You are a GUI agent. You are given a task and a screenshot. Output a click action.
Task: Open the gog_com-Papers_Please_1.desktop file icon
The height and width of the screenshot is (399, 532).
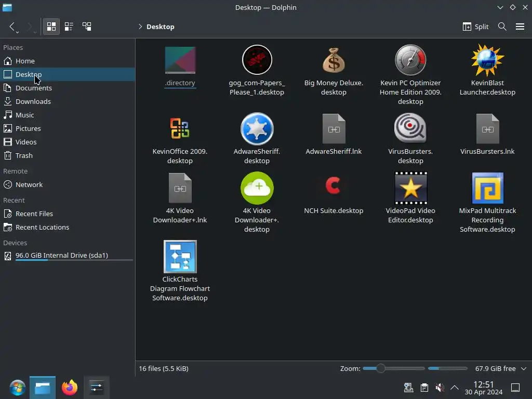(x=257, y=60)
